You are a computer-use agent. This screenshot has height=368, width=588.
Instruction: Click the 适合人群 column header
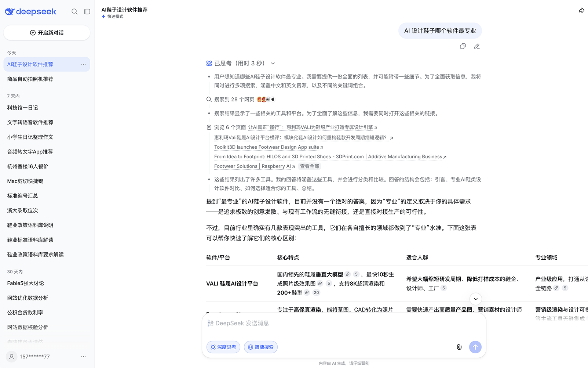[x=417, y=257]
